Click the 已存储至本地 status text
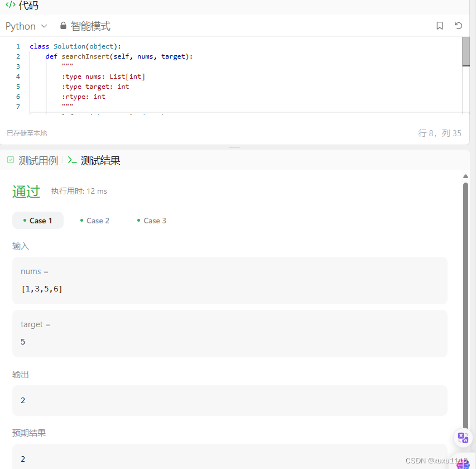Viewport: 476px width, 469px height. pos(27,133)
